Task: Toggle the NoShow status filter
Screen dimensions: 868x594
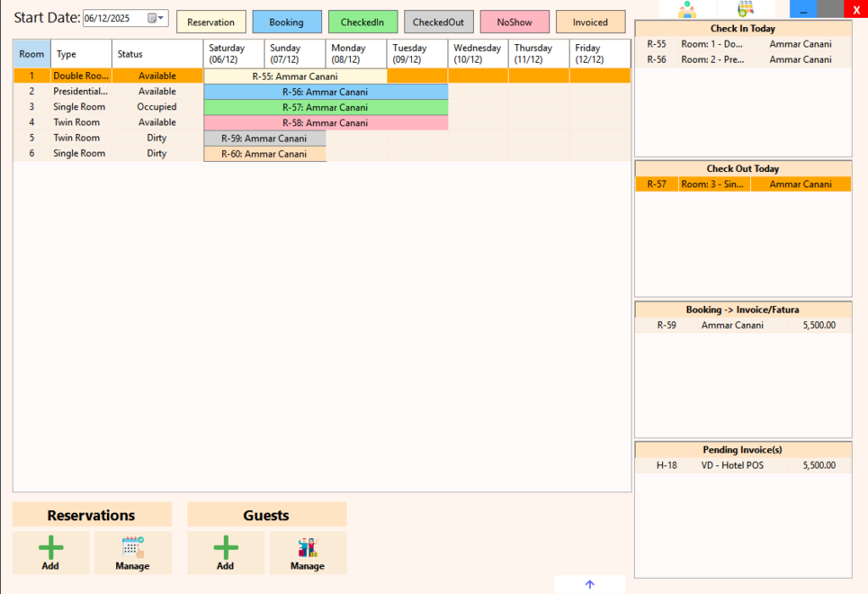Action: pyautogui.click(x=515, y=21)
